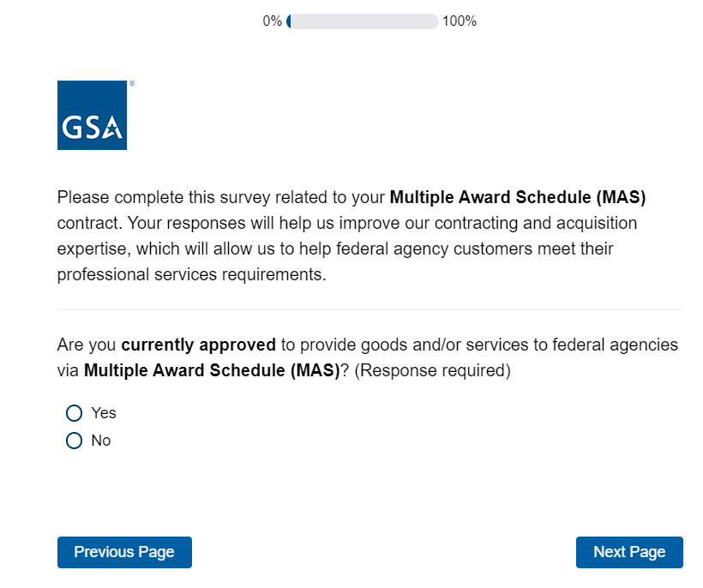Click the "Yes" answer label text
Image resolution: width=703 pixels, height=588 pixels.
pyautogui.click(x=104, y=413)
